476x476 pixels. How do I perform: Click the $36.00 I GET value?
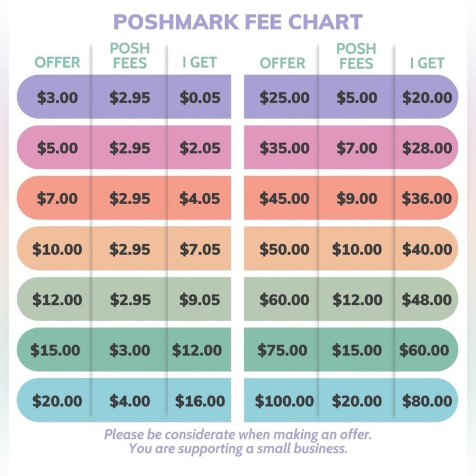pos(427,198)
